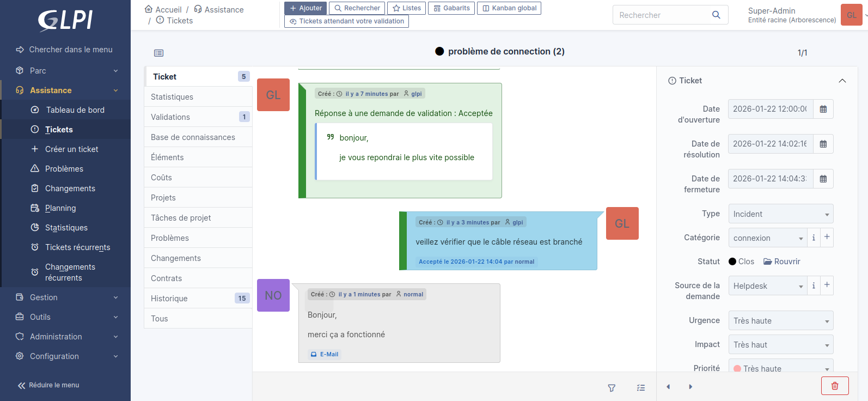The width and height of the screenshot is (868, 401).
Task: Collapse the Ticket panel with chevron
Action: click(x=842, y=81)
